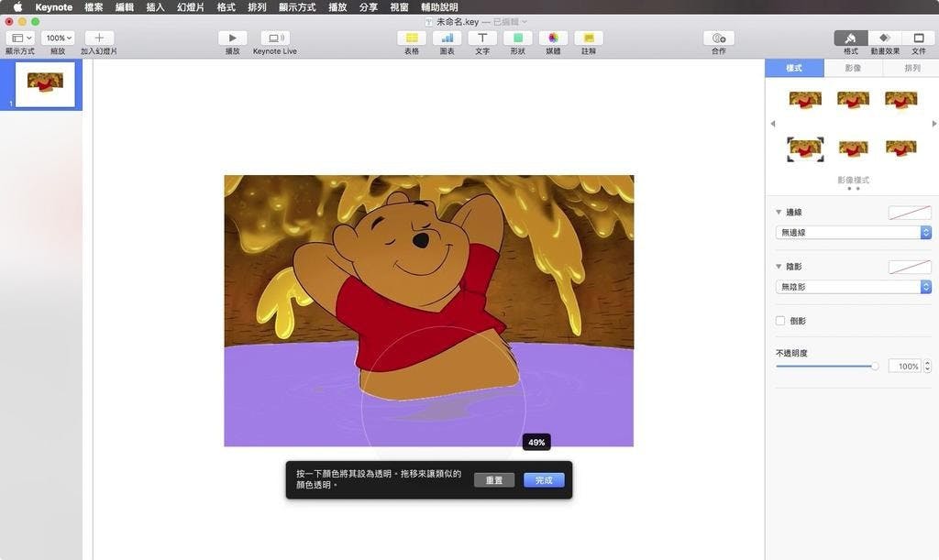Open the Media (媒體) browser icon
The width and height of the screenshot is (939, 560).
pyautogui.click(x=553, y=38)
